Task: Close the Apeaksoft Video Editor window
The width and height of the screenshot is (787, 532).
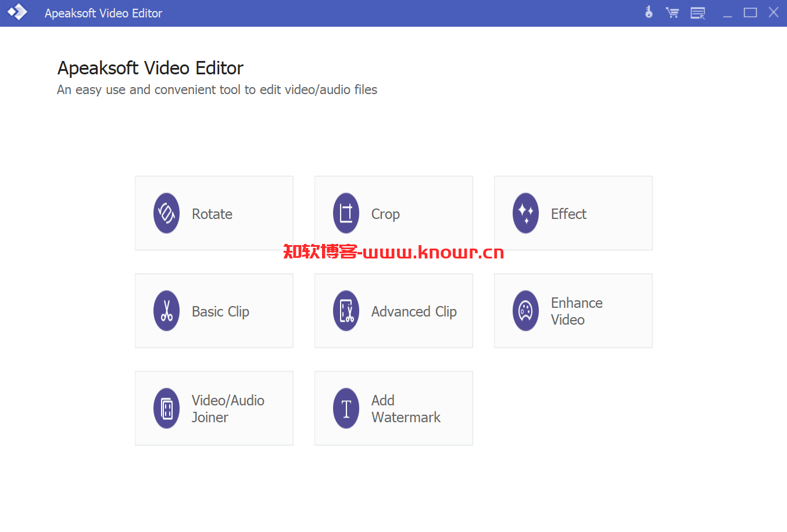Action: [x=774, y=12]
